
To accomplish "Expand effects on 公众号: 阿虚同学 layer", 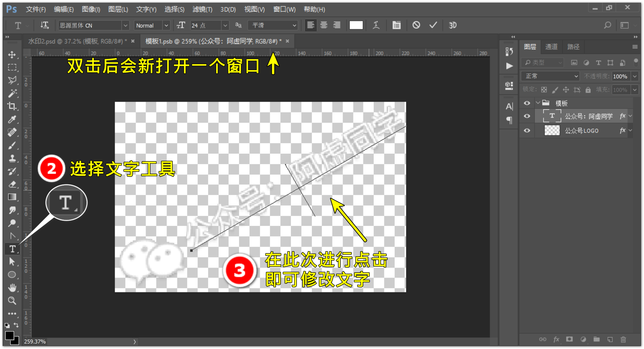I will tap(630, 116).
